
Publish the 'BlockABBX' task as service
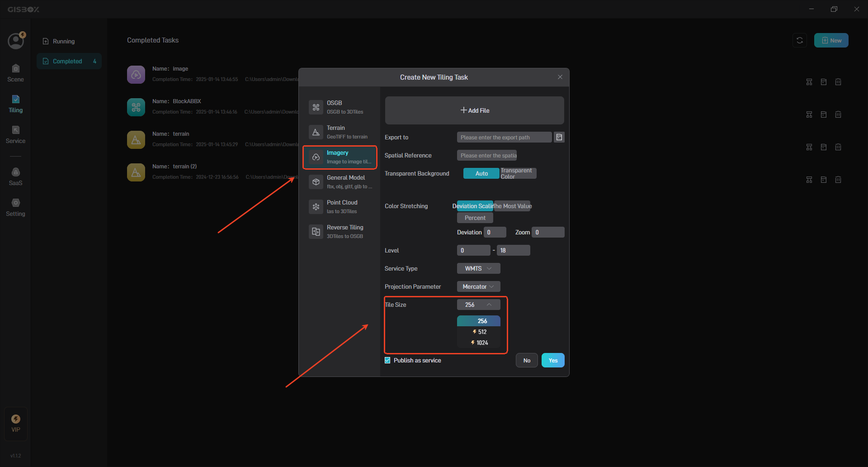809,114
